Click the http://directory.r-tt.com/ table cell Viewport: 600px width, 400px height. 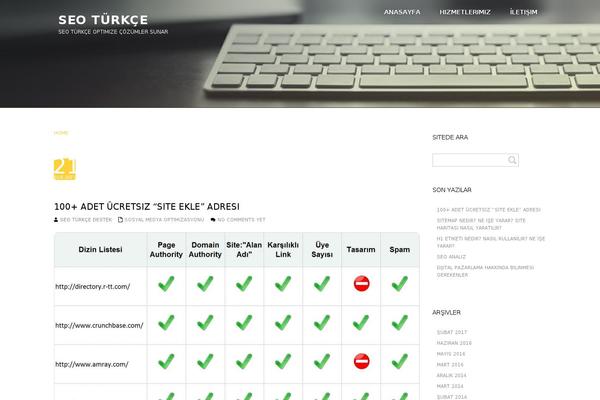tap(100, 286)
